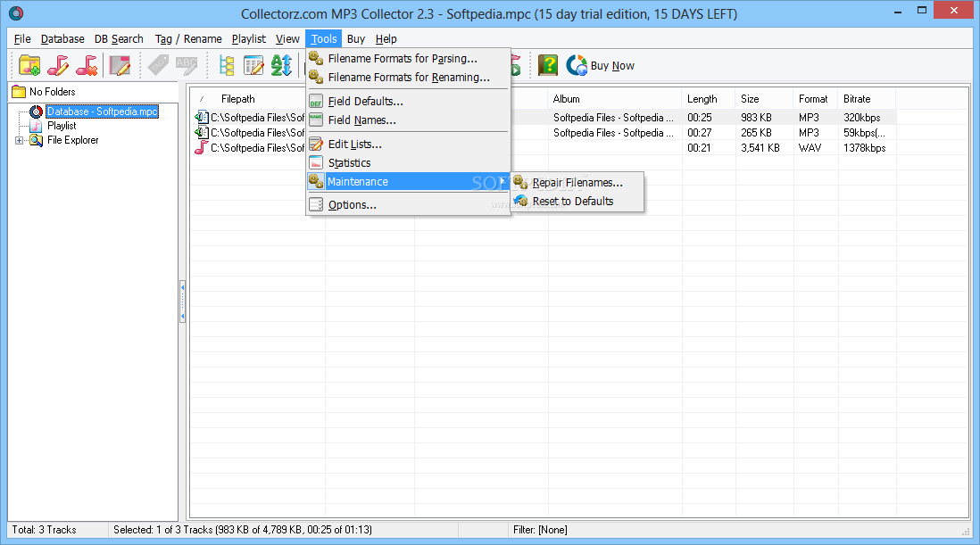Choose Filename Formats for Renaming
The width and height of the screenshot is (980, 545).
click(x=408, y=78)
